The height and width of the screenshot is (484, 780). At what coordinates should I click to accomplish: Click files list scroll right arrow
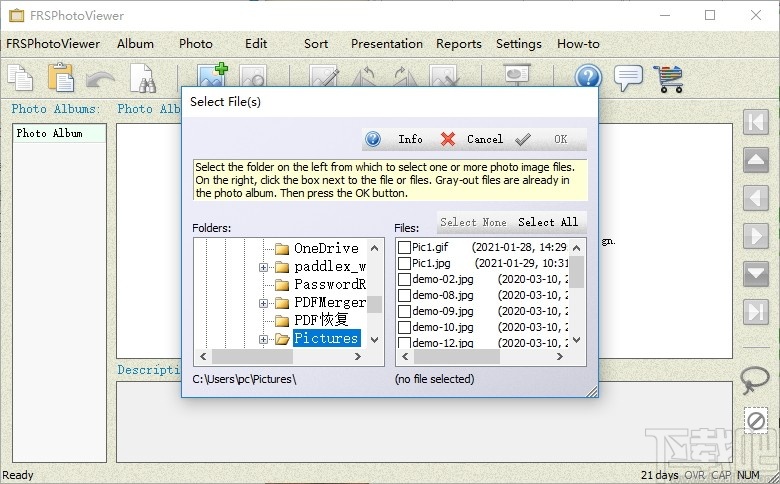point(560,357)
